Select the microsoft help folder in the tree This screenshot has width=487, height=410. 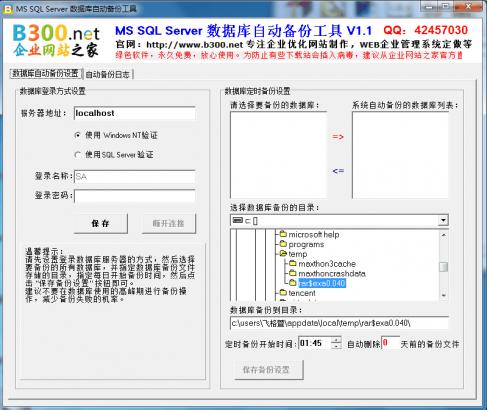pos(314,234)
